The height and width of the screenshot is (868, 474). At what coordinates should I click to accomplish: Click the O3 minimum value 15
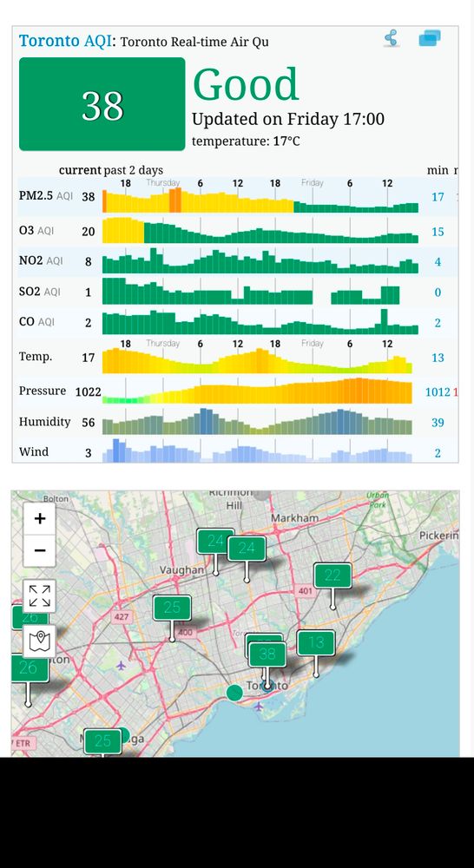[x=438, y=232]
